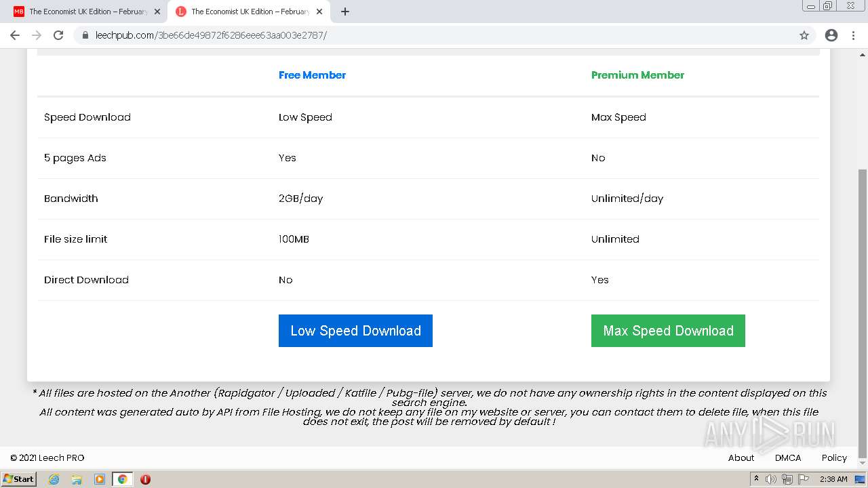Click the 'Max Speed' cell
Viewport: 868px width, 488px height.
[x=618, y=117]
